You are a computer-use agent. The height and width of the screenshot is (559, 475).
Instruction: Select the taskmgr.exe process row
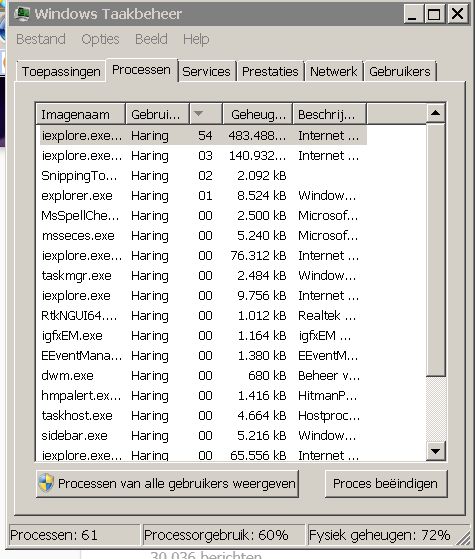(203, 276)
